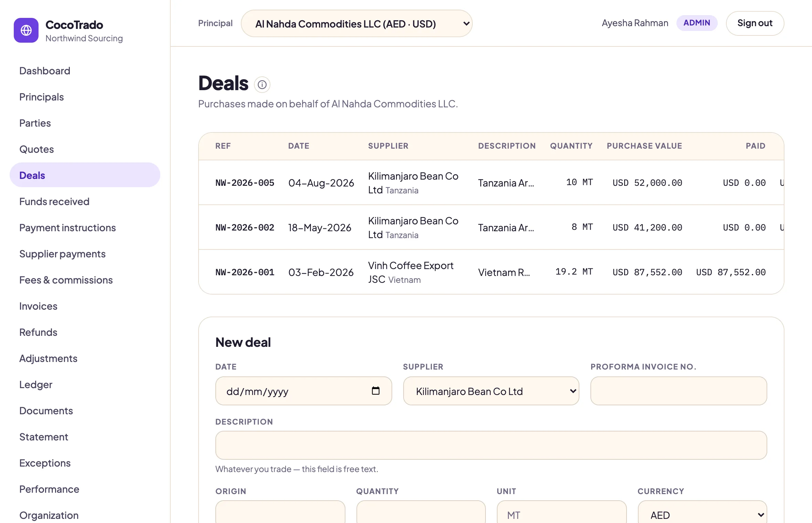Click the 18-May-2026 date cell

(320, 227)
